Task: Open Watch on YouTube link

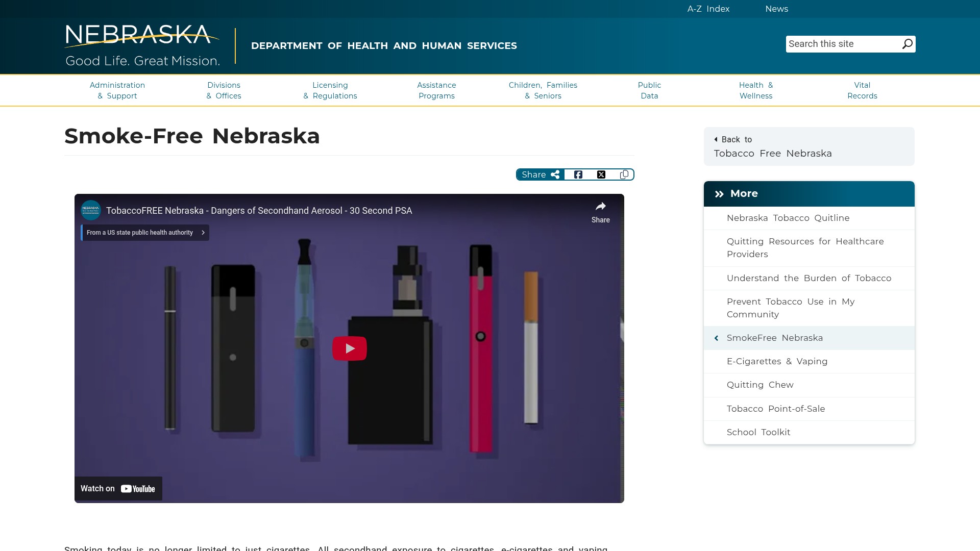Action: (x=118, y=489)
